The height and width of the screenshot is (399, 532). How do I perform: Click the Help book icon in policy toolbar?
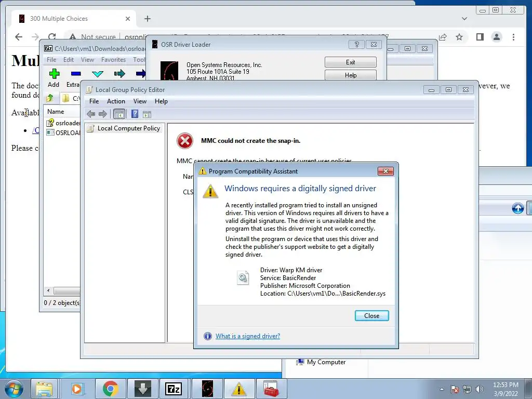(135, 114)
